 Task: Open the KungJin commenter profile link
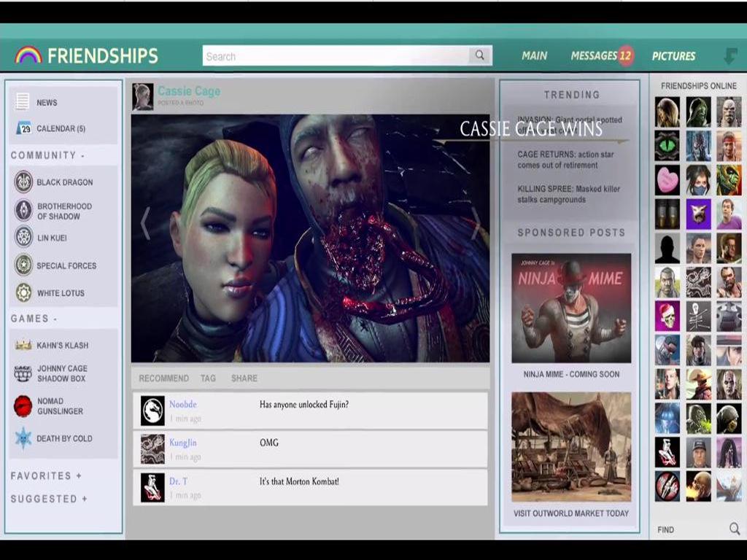[x=183, y=443]
